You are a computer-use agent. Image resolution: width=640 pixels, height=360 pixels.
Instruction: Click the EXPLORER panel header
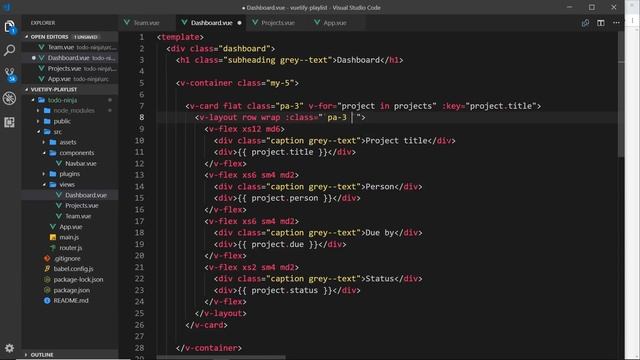(x=43, y=23)
